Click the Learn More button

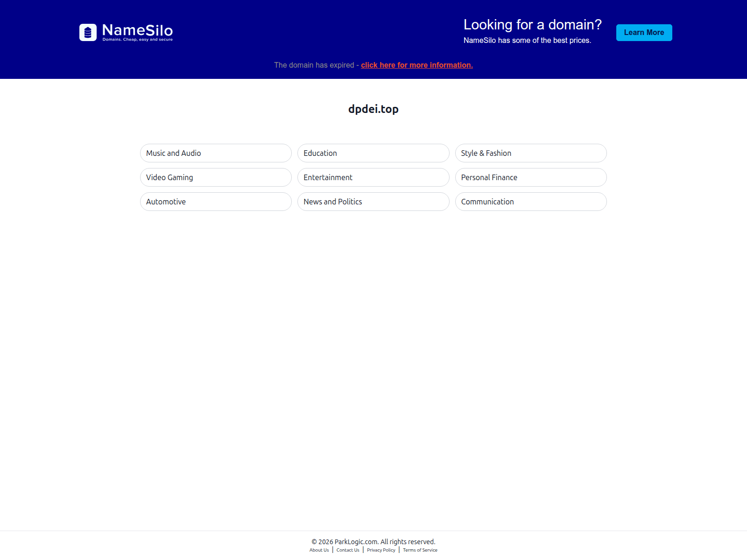click(644, 33)
